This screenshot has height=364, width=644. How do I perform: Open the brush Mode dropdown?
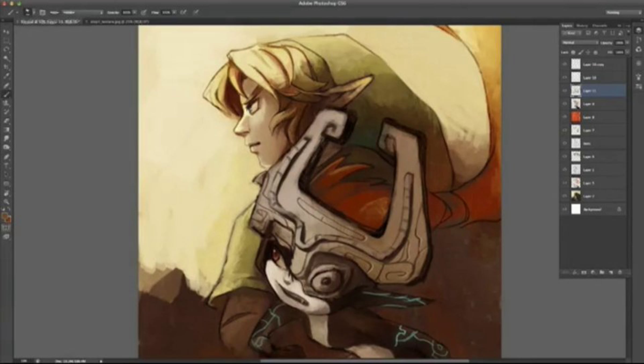[83, 13]
